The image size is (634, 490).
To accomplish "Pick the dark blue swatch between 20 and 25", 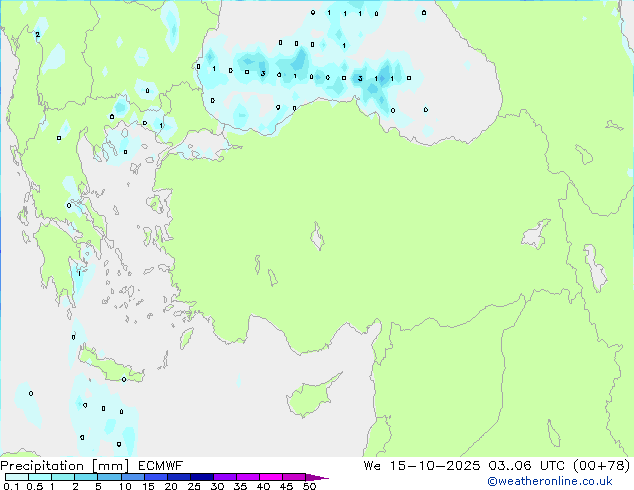I will point(178,477).
